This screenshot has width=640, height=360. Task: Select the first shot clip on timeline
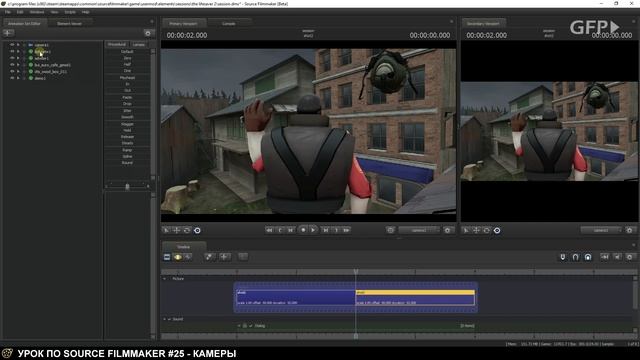pyautogui.click(x=296, y=298)
